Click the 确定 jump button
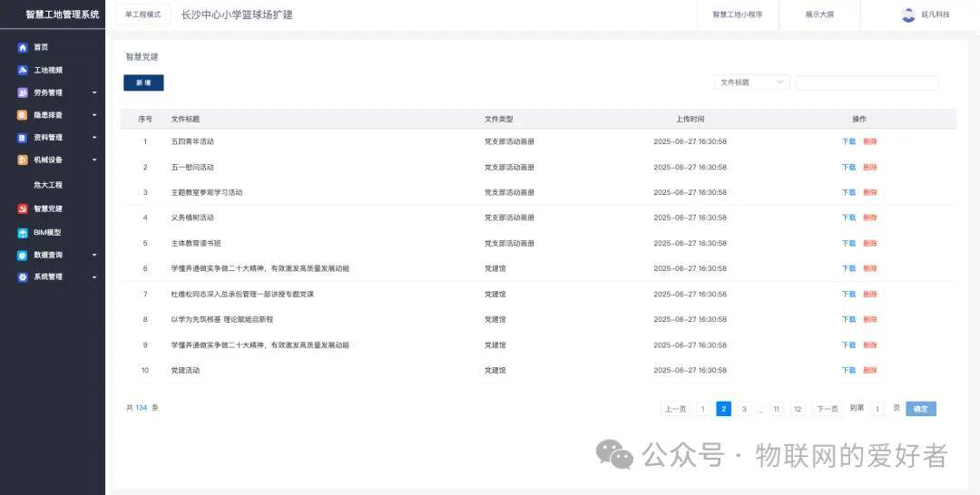This screenshot has height=495, width=980. point(921,409)
